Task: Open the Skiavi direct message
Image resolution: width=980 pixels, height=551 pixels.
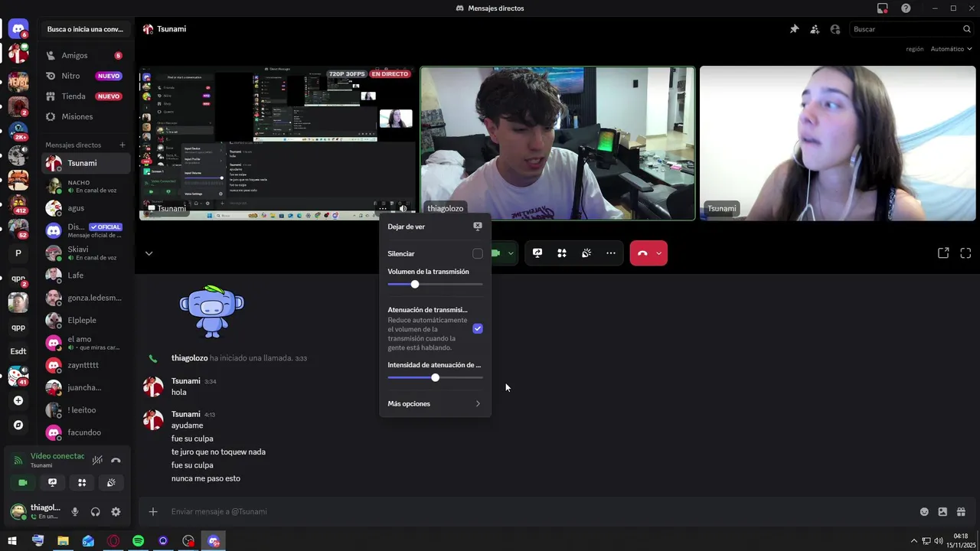Action: pyautogui.click(x=87, y=253)
